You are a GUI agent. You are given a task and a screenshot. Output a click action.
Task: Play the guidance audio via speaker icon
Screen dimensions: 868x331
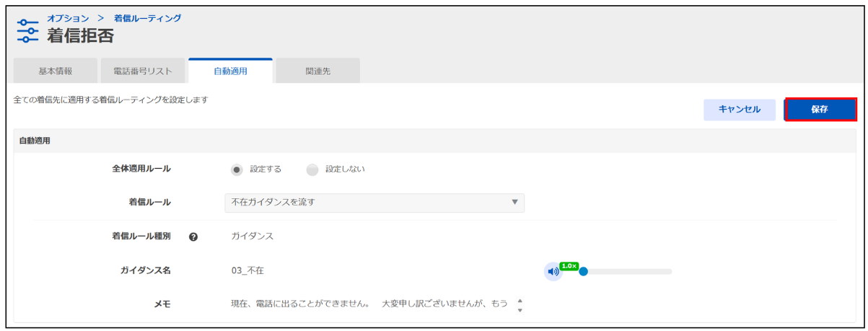pos(553,272)
